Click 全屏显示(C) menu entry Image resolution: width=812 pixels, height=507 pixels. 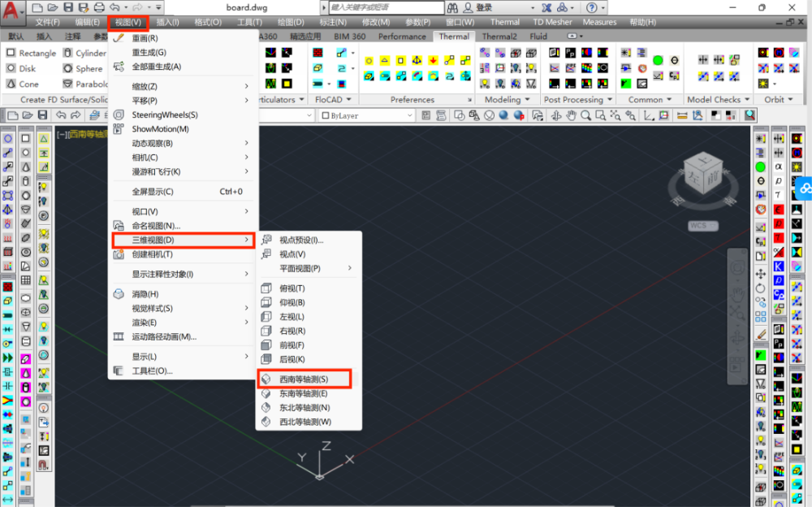[183, 192]
